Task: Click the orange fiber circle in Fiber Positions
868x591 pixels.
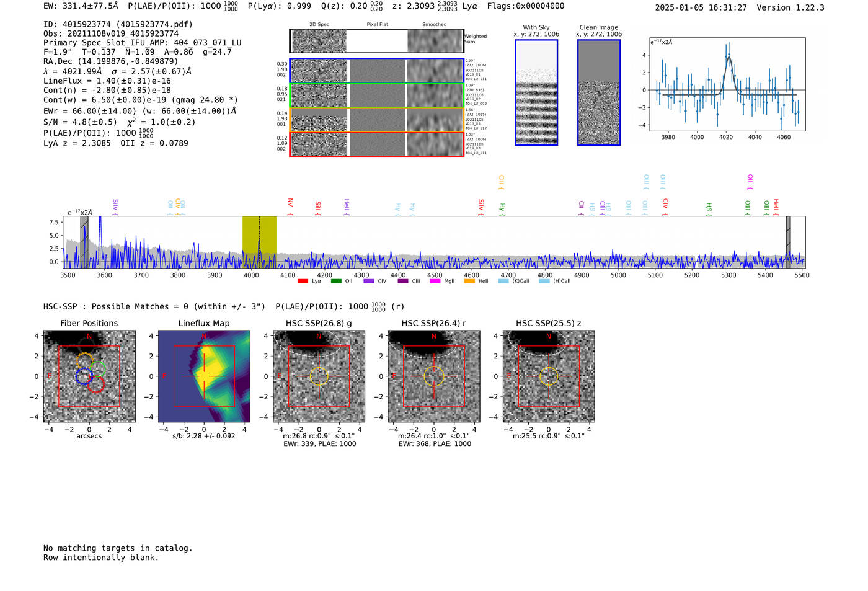Action: [84, 361]
